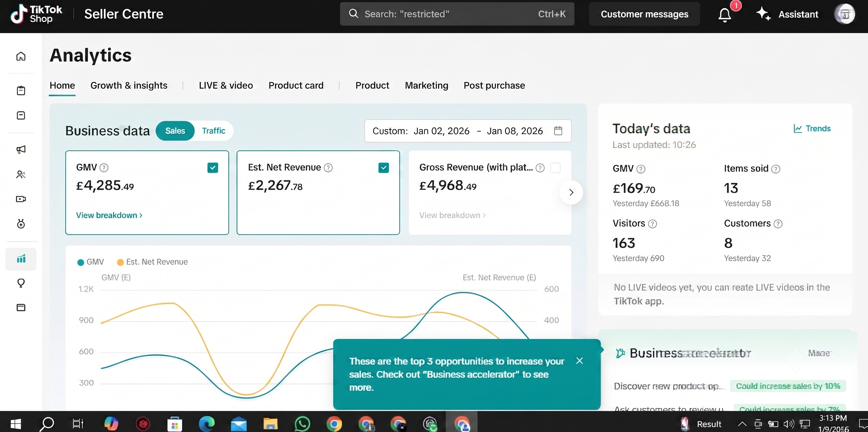Click the GMV help question mark in Business data
Viewport: 868px width, 432px height.
104,168
